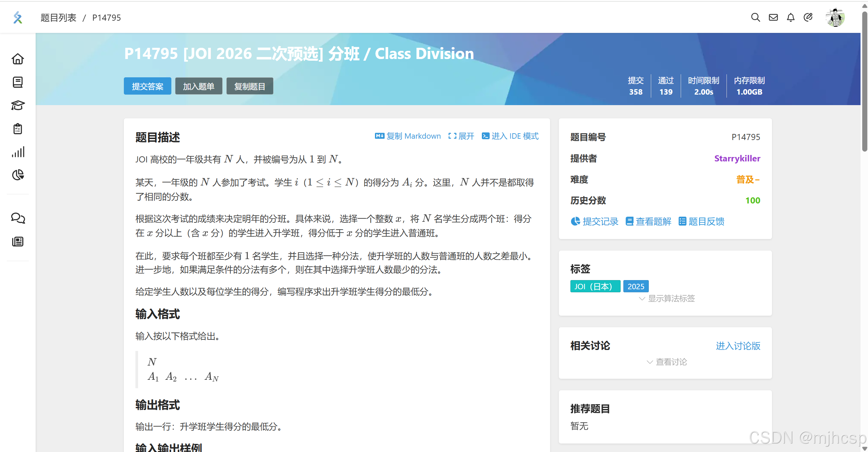
Task: Open the 查看题解 link
Action: tap(648, 221)
